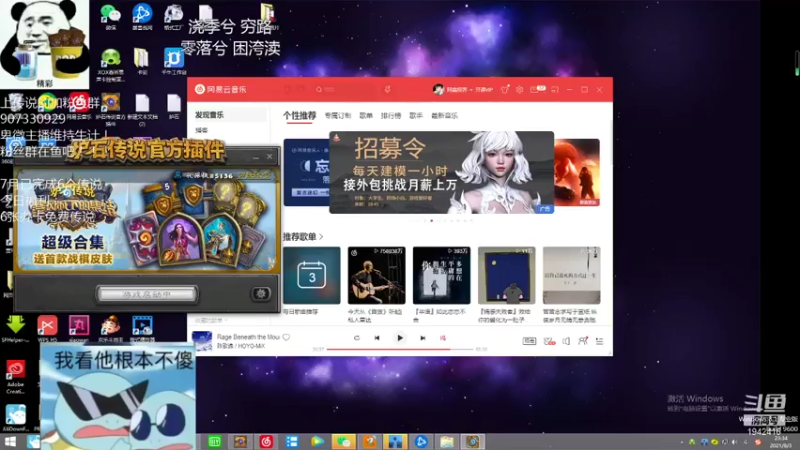800x450 pixels.
Task: Skip to previous track
Action: coord(377,338)
